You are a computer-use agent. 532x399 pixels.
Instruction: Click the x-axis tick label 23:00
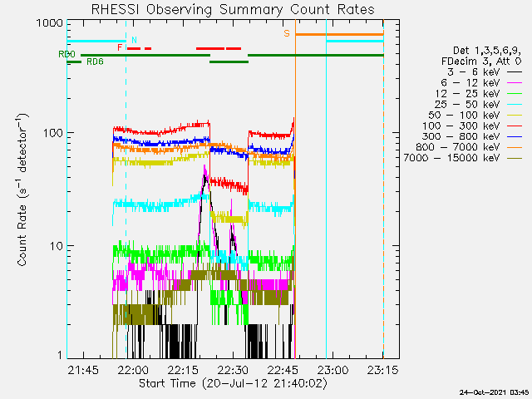coord(332,370)
